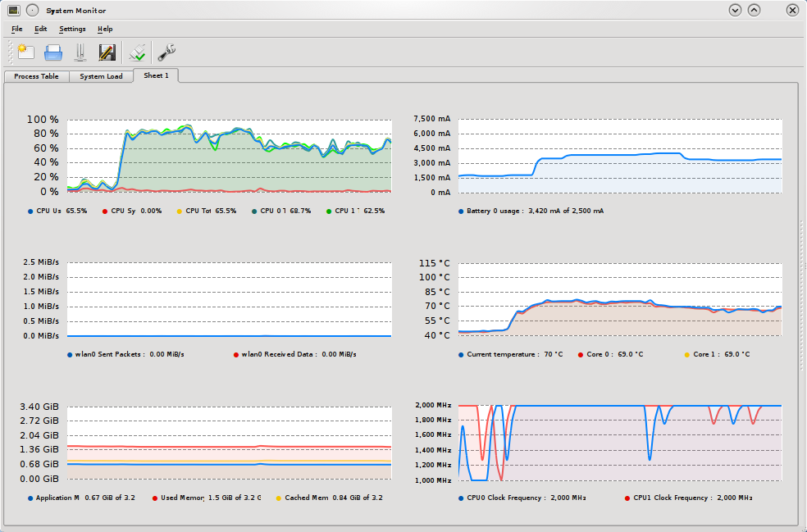Viewport: 807px width, 532px height.
Task: Toggle the on-all-desktops pin in title bar
Action: coord(32,11)
